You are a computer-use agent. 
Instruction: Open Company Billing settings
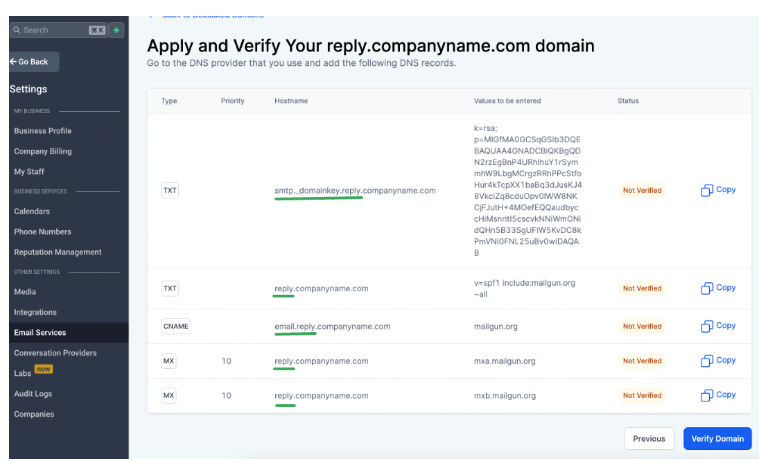point(43,151)
